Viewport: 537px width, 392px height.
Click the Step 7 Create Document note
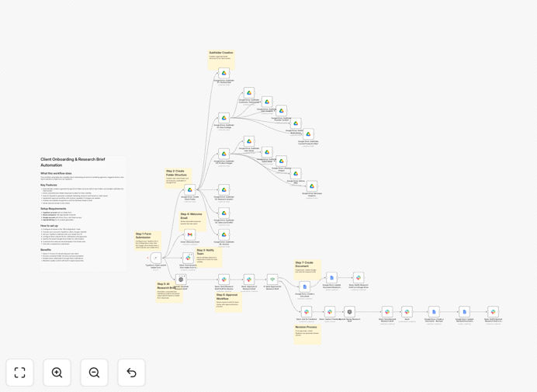tap(307, 270)
